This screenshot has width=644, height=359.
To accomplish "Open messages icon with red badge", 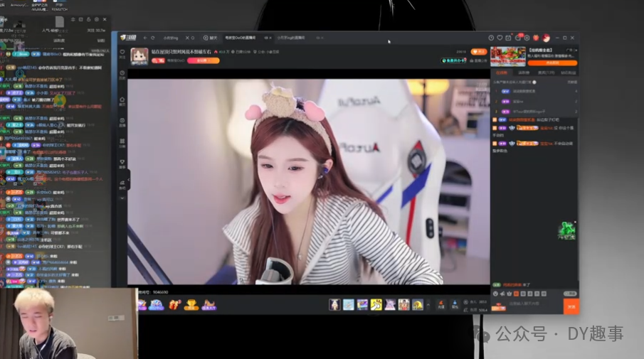I will click(x=518, y=38).
